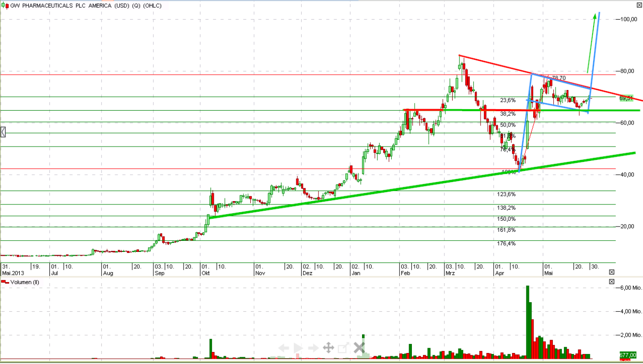
Task: Click the large X icon in the navigation overlay
Action: click(359, 348)
